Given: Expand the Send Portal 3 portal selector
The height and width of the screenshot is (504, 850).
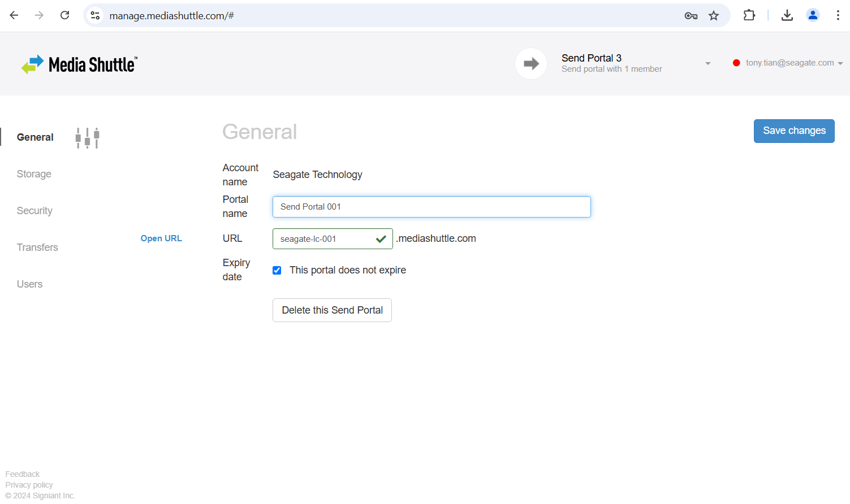Looking at the screenshot, I should click(707, 63).
